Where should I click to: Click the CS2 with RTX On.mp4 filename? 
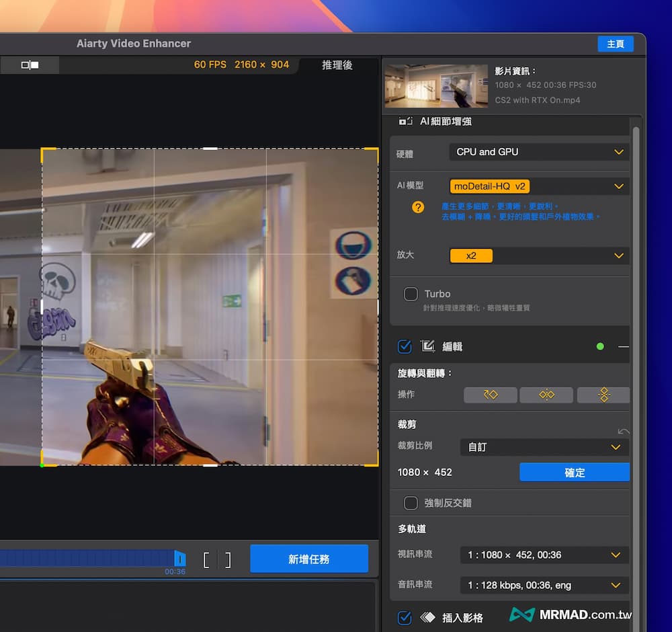[x=538, y=100]
